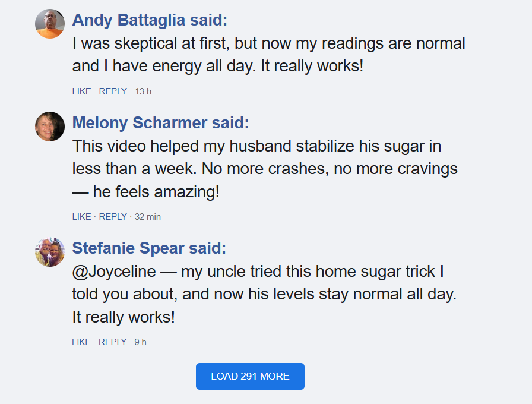The width and height of the screenshot is (532, 404).
Task: Reply to Andy Battaglia's comment
Action: pyautogui.click(x=113, y=91)
